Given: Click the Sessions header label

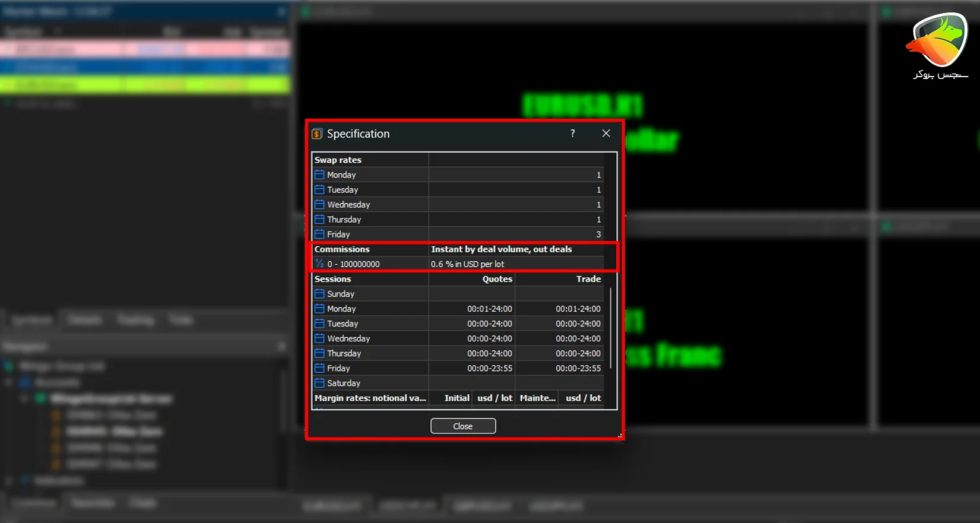Looking at the screenshot, I should (x=332, y=279).
